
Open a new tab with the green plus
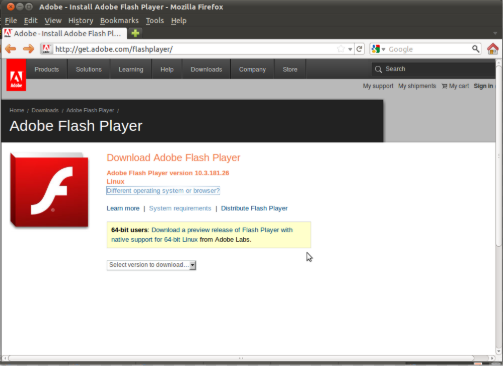(x=135, y=33)
